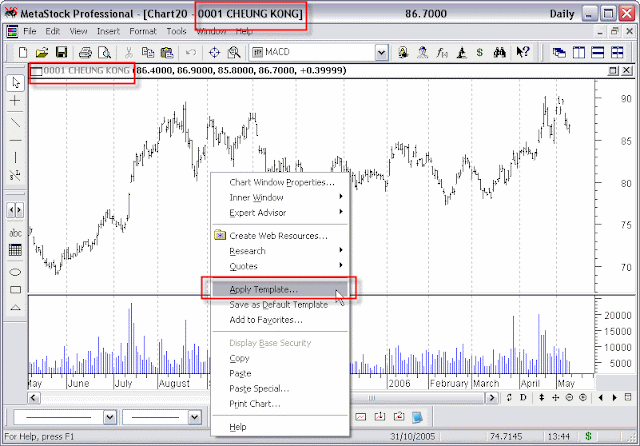640x446 pixels.
Task: Open the second line style dropdown
Action: click(195, 417)
